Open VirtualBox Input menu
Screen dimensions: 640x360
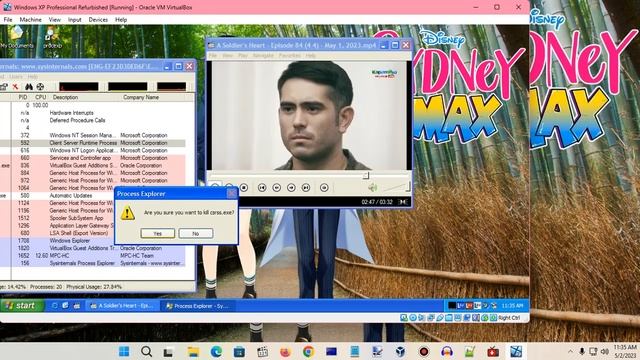(x=75, y=20)
